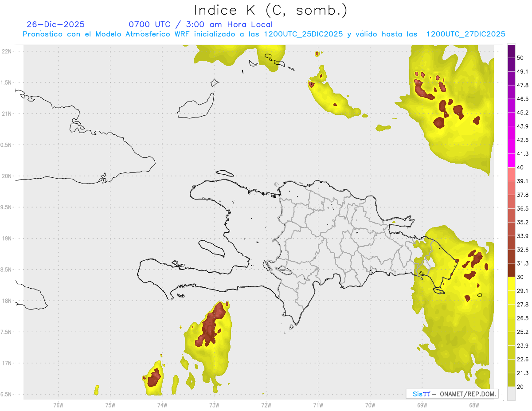Click the "72W" longitude label
Image resolution: width=532 pixels, height=411 pixels.
coord(266,405)
